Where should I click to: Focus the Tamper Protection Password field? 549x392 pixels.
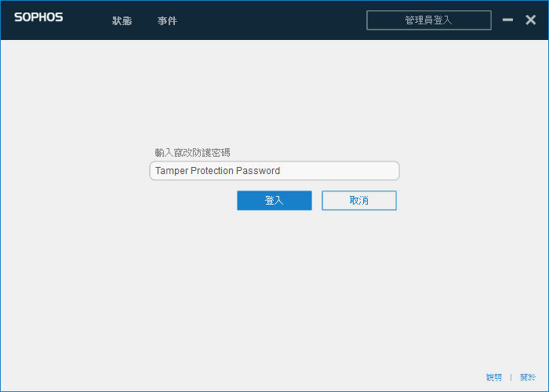tap(274, 171)
